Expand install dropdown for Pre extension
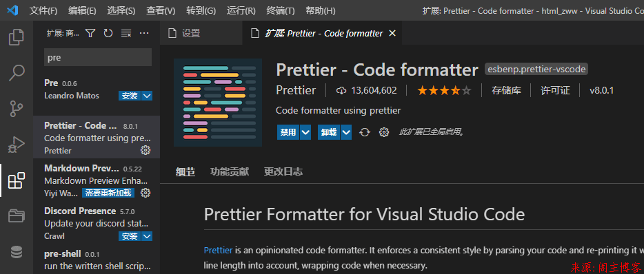Image resolution: width=644 pixels, height=274 pixels. (147, 96)
